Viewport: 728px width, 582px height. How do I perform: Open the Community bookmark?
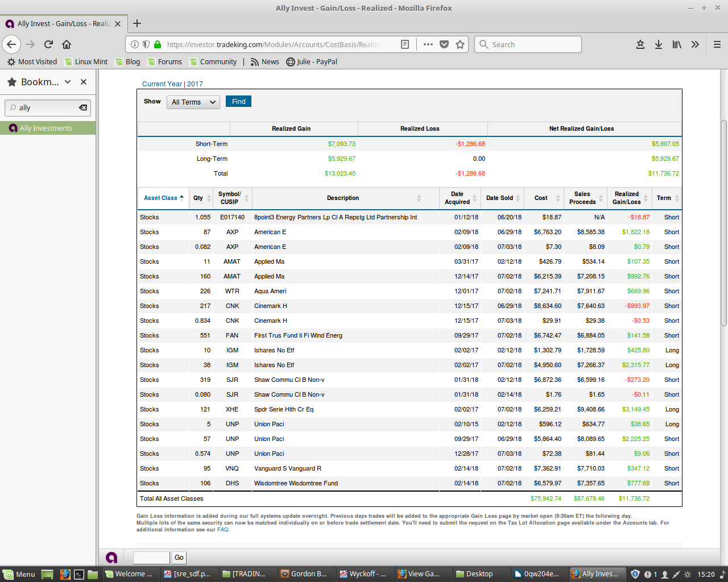coord(213,61)
